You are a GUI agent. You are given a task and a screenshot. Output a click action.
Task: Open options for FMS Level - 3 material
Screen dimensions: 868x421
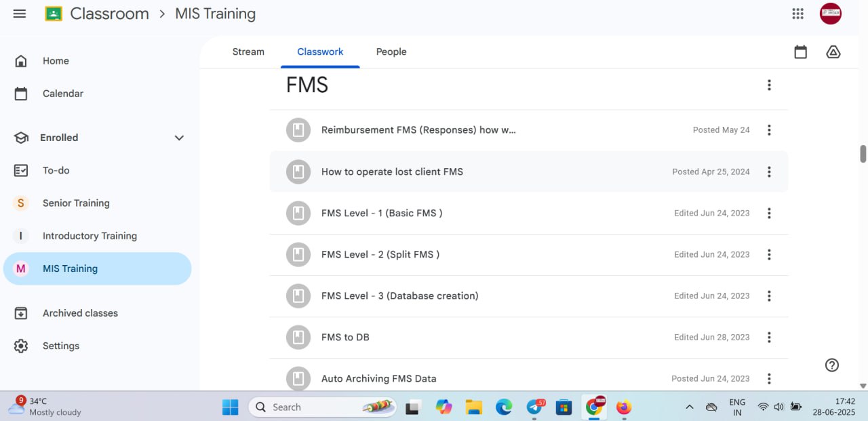pos(769,296)
